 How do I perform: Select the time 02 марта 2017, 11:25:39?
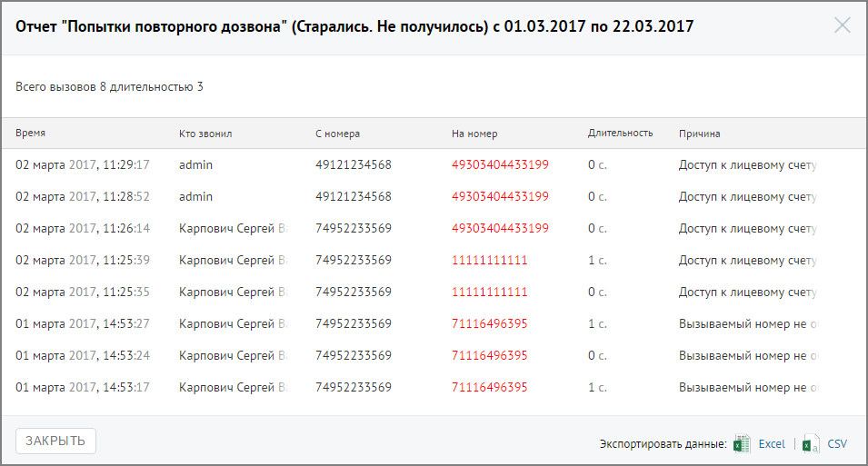point(83,260)
